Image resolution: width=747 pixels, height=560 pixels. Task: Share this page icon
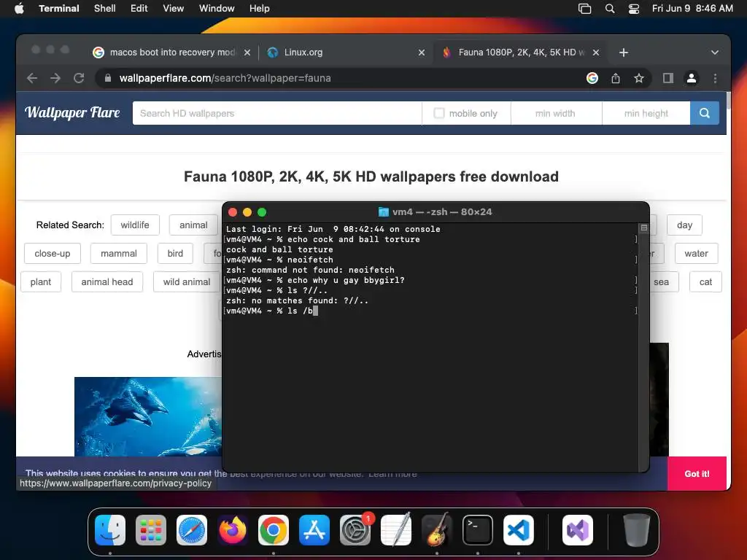616,78
